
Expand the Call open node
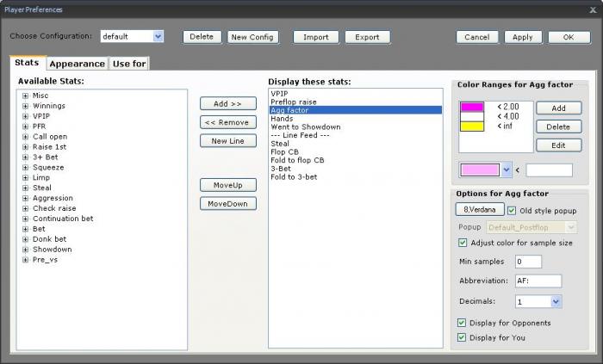pos(25,137)
